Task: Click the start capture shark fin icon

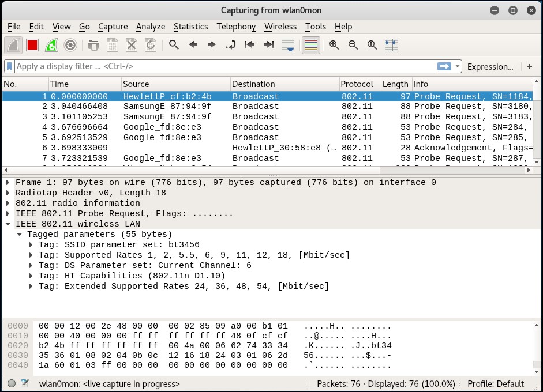Action: (x=13, y=45)
